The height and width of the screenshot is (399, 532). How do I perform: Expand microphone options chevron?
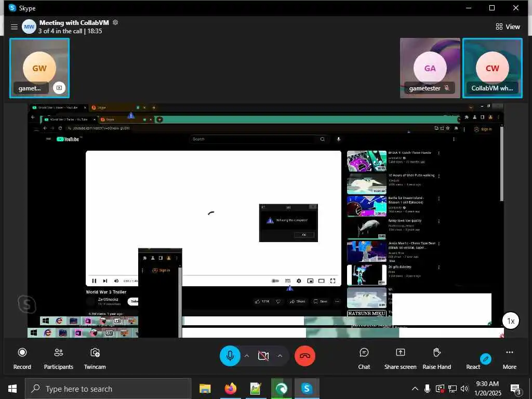pos(247,356)
